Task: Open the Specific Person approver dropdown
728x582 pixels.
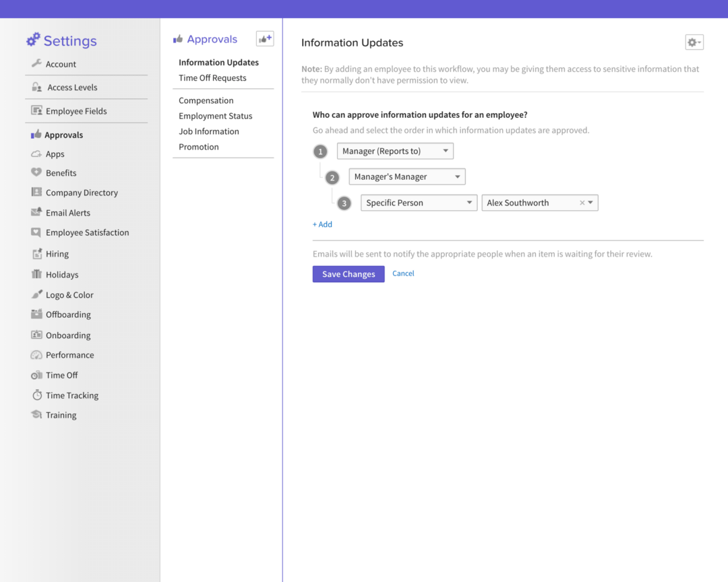Action: click(418, 202)
